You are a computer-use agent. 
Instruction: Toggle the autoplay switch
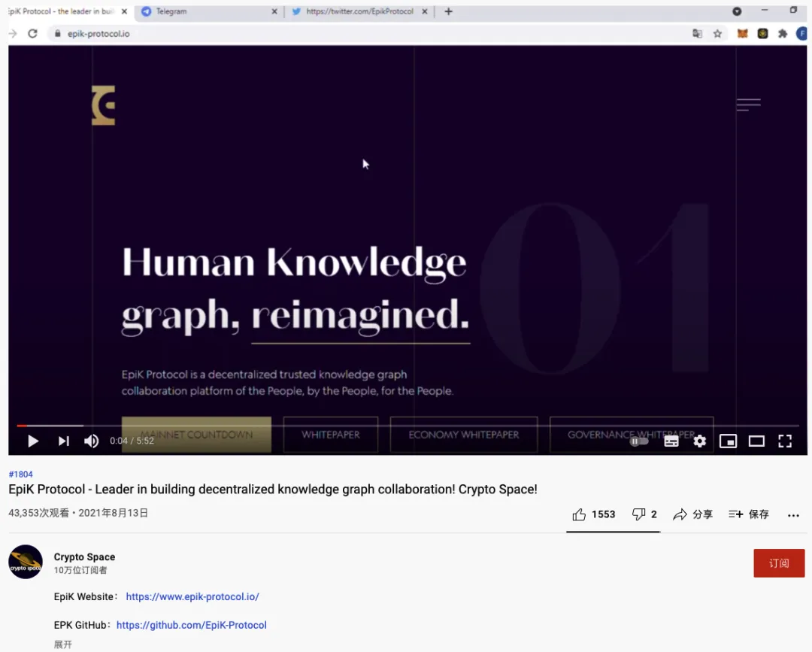coord(638,441)
